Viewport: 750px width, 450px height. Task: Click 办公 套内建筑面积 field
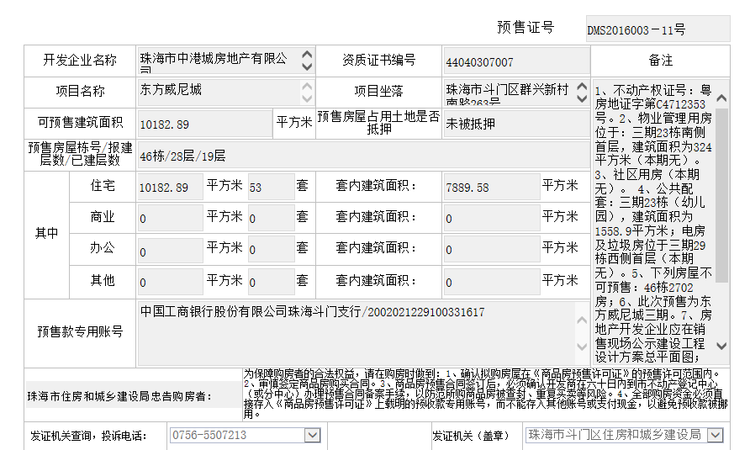[x=492, y=250]
